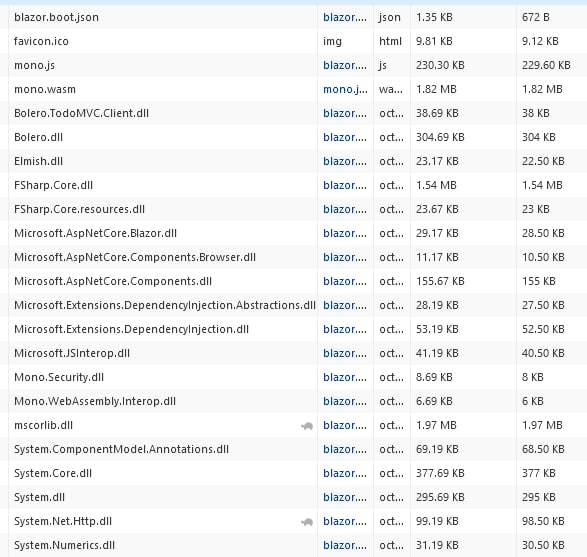Click the 304.69 KB transferred value
This screenshot has width=587, height=557.
coord(440,137)
